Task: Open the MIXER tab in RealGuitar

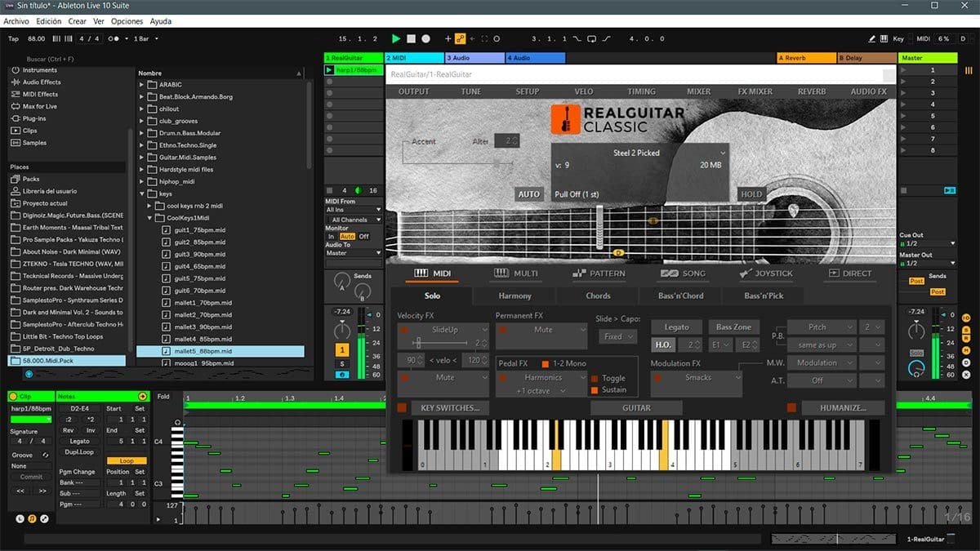Action: 698,91
